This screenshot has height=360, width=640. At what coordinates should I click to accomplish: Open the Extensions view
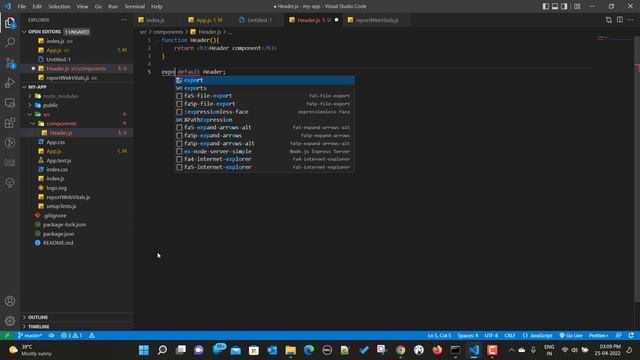point(10,123)
